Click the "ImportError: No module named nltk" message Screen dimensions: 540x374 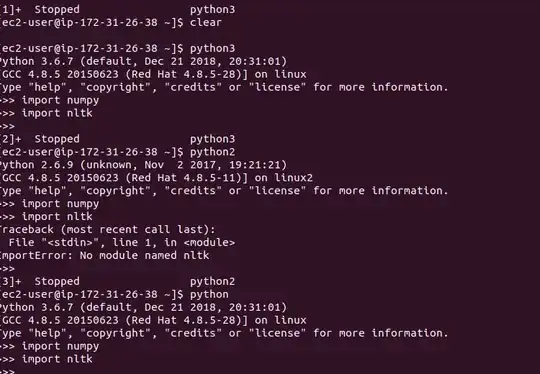(x=104, y=256)
